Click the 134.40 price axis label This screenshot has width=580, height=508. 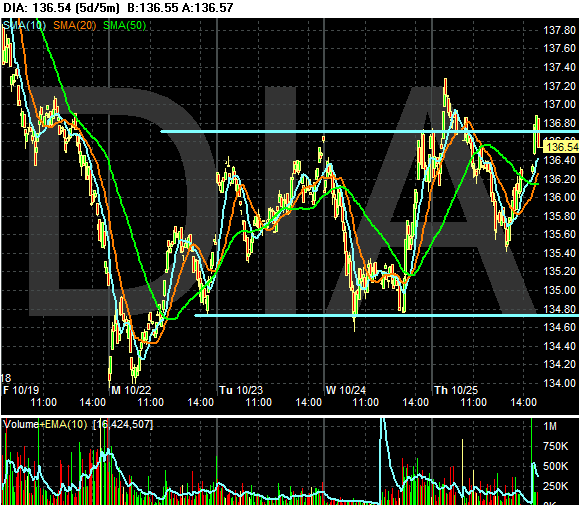tap(559, 346)
